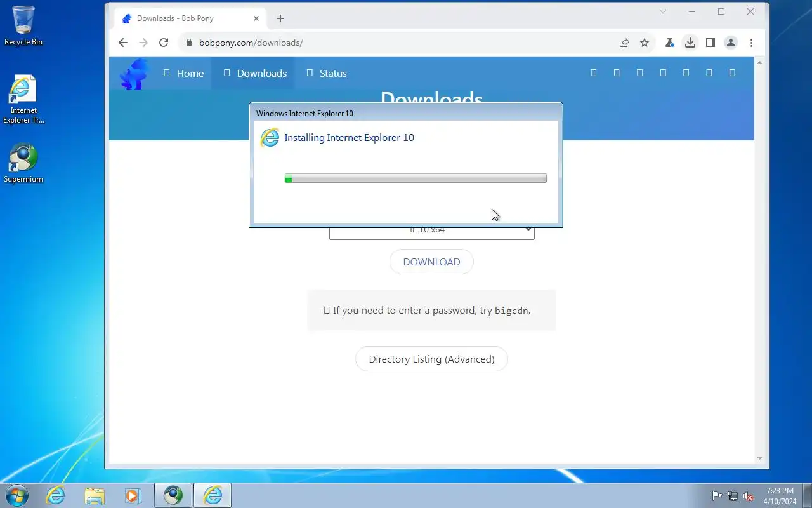812x508 pixels.
Task: Click the Windows Start button
Action: click(16, 495)
